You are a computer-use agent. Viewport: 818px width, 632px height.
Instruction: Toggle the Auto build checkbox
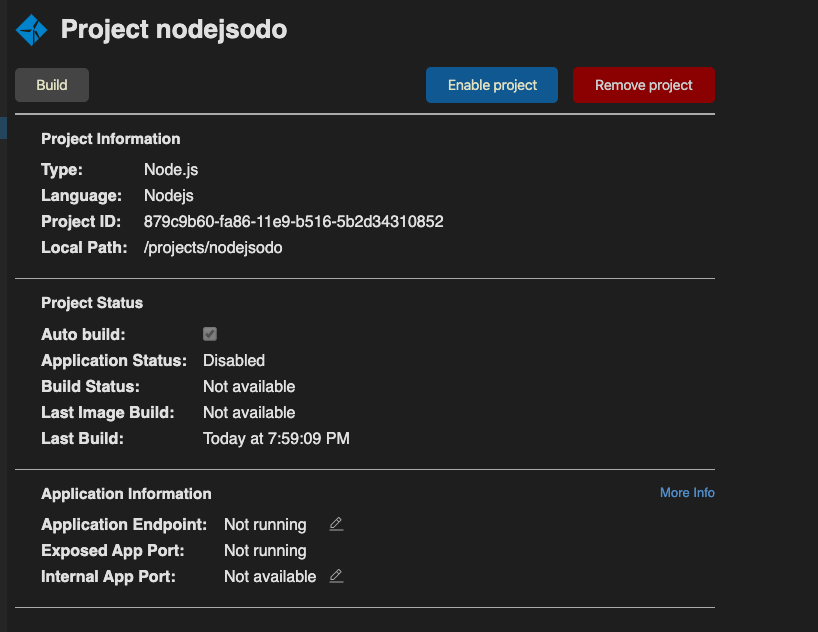point(209,334)
